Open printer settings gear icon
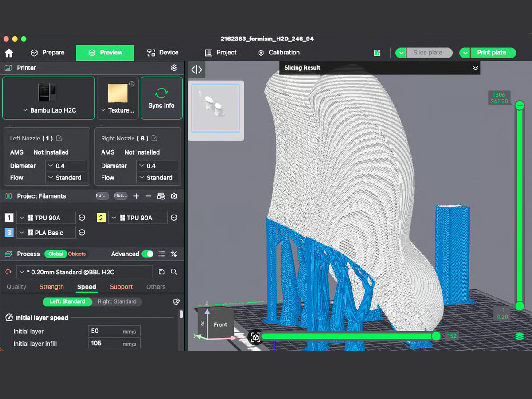This screenshot has width=532, height=399. coord(174,68)
